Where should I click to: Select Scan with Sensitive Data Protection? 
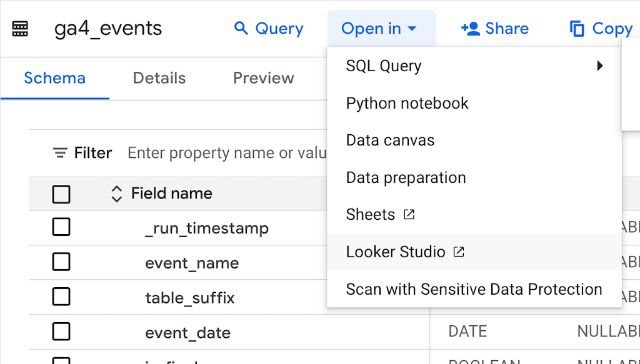474,289
